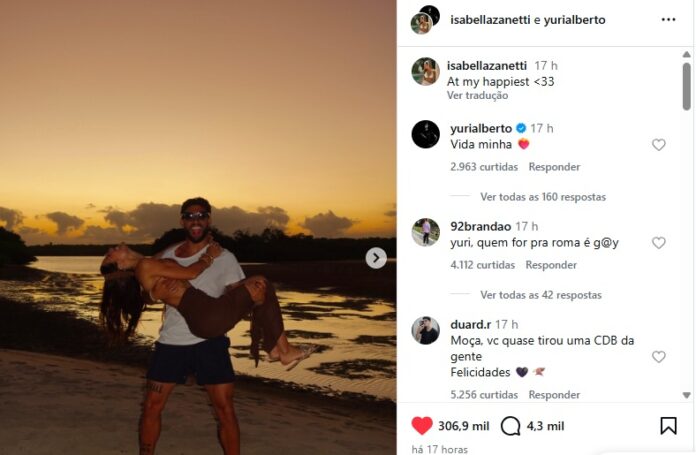Reply to 92brandao's comment
Screen dimensions: 696x455
551,265
